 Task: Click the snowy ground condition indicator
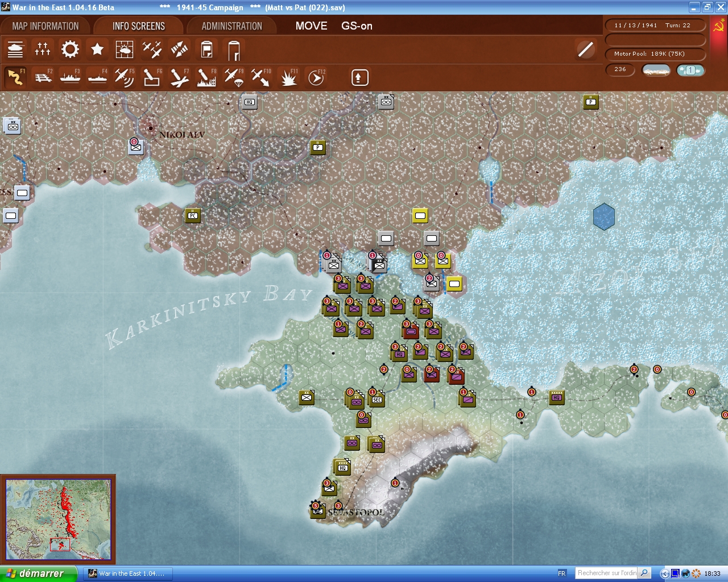coord(656,70)
